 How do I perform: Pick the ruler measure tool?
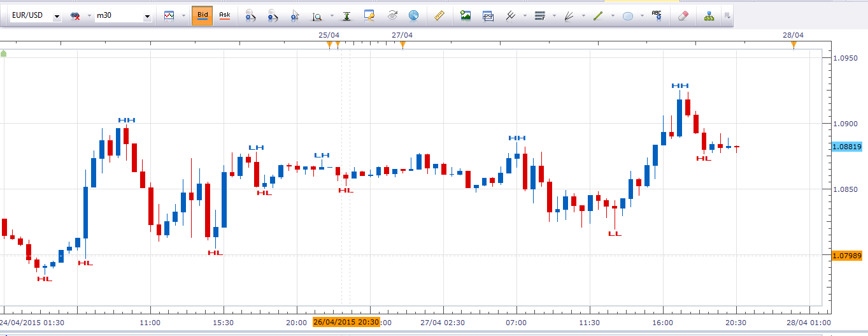(x=438, y=15)
